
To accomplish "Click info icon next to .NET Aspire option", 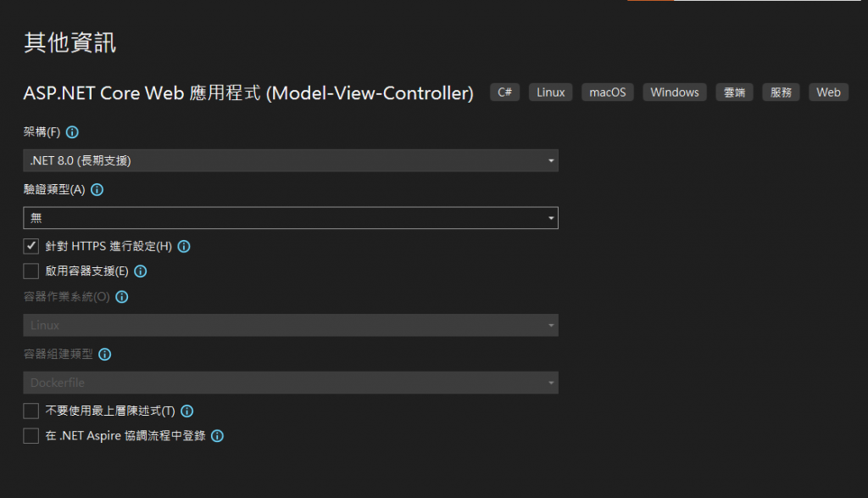I will tap(217, 436).
